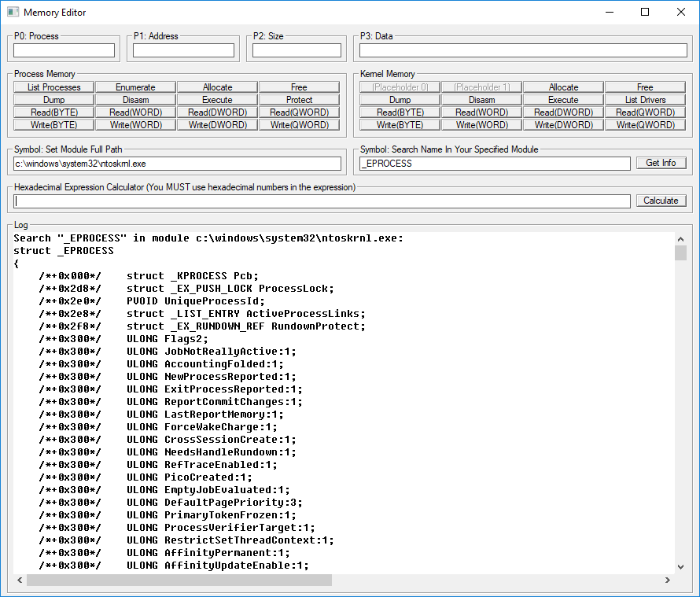
Task: Click the log scroll right arrow
Action: click(x=668, y=580)
